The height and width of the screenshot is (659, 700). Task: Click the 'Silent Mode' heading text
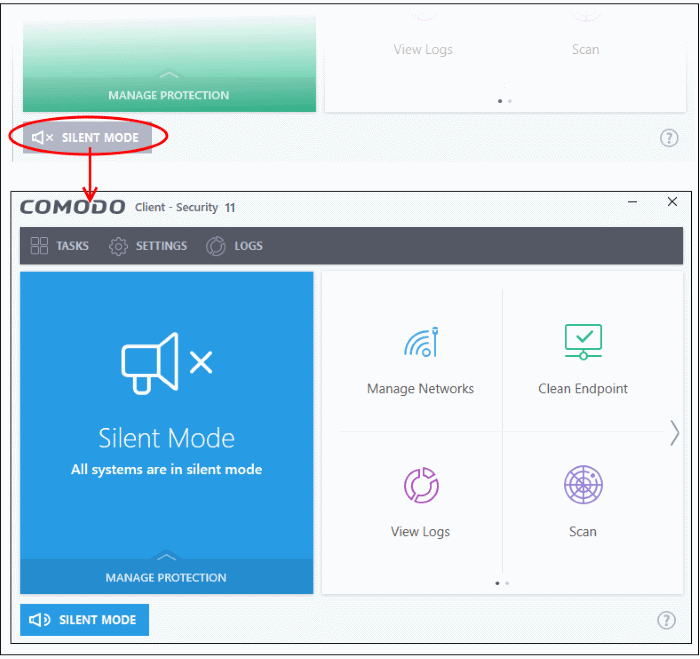coord(167,438)
